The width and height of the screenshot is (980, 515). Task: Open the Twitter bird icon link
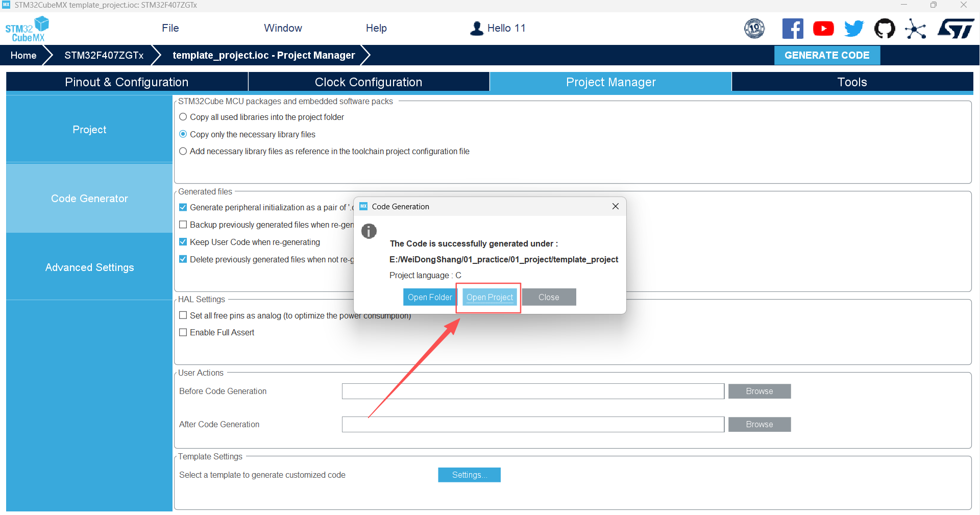click(854, 29)
